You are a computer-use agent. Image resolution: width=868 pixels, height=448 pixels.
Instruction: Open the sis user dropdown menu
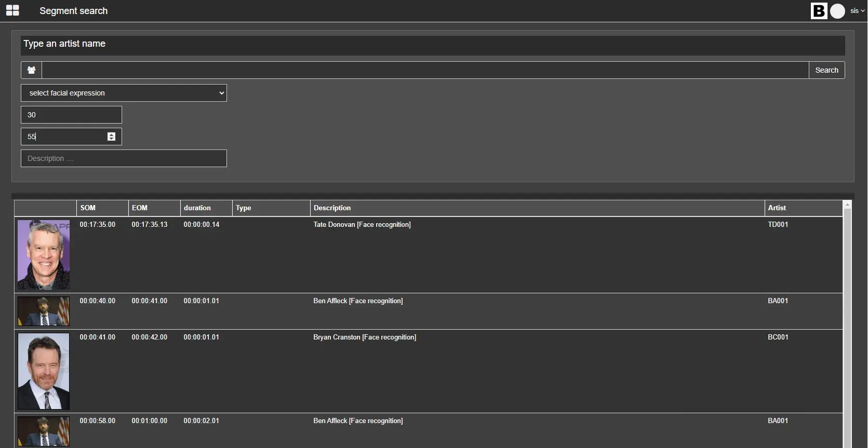click(x=857, y=11)
